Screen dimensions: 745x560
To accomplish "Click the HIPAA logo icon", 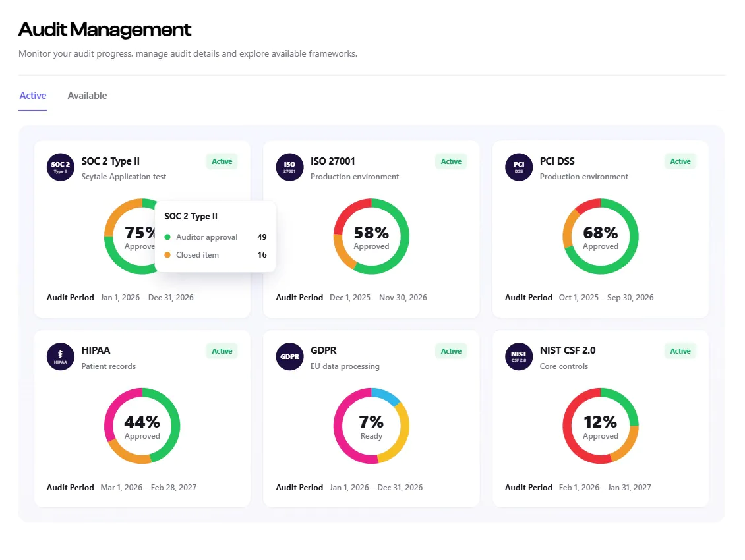I will point(61,356).
